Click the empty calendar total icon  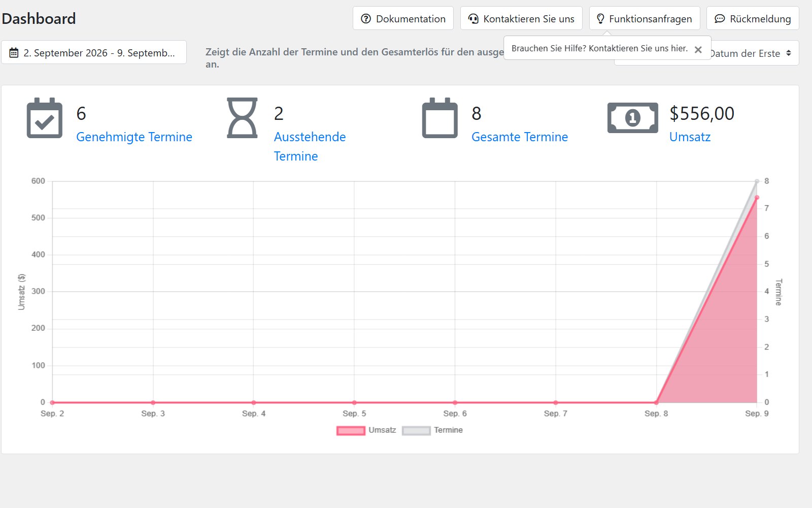(440, 118)
